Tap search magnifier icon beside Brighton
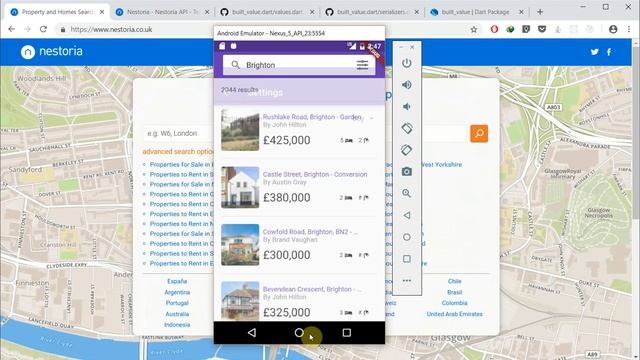The height and width of the screenshot is (360, 640). click(x=236, y=65)
